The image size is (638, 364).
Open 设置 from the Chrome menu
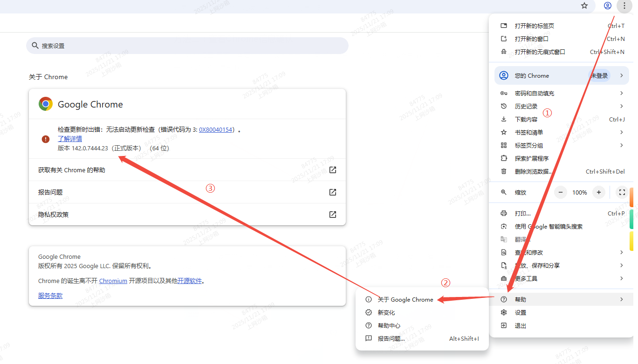[520, 313]
